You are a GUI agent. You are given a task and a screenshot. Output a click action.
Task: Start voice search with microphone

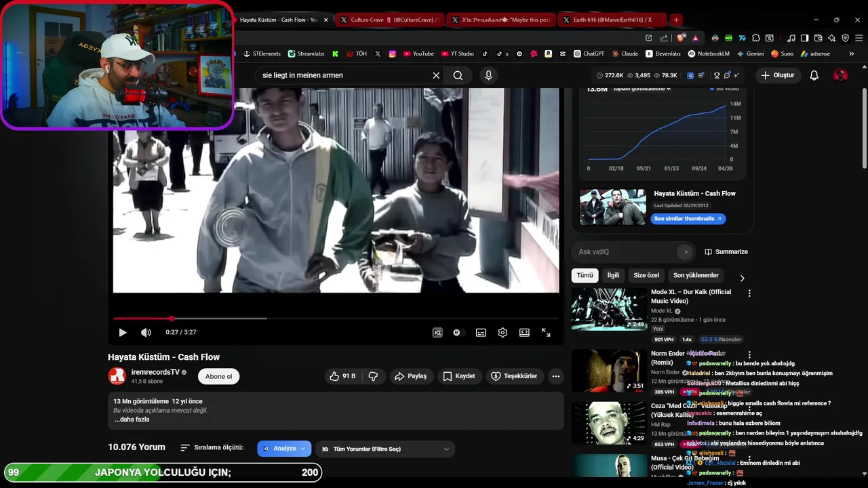point(488,75)
